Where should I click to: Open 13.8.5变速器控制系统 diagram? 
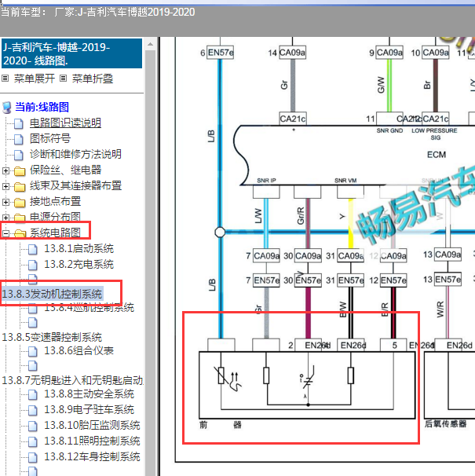pyautogui.click(x=52, y=337)
